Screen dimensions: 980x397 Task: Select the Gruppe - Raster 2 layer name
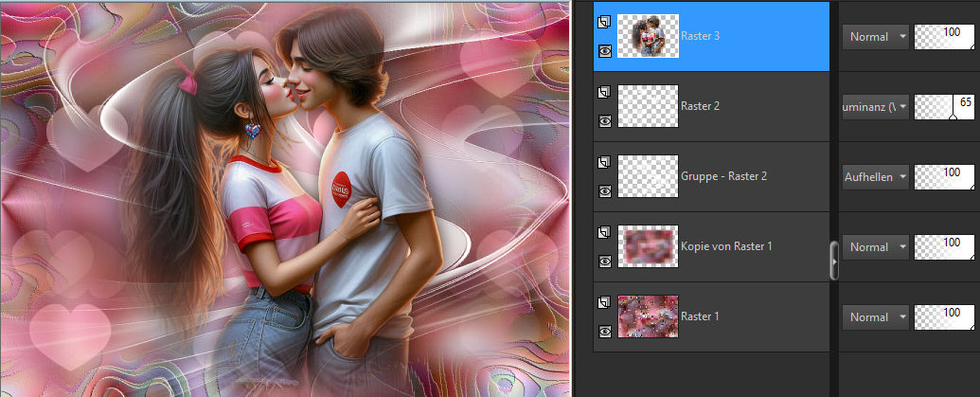723,176
